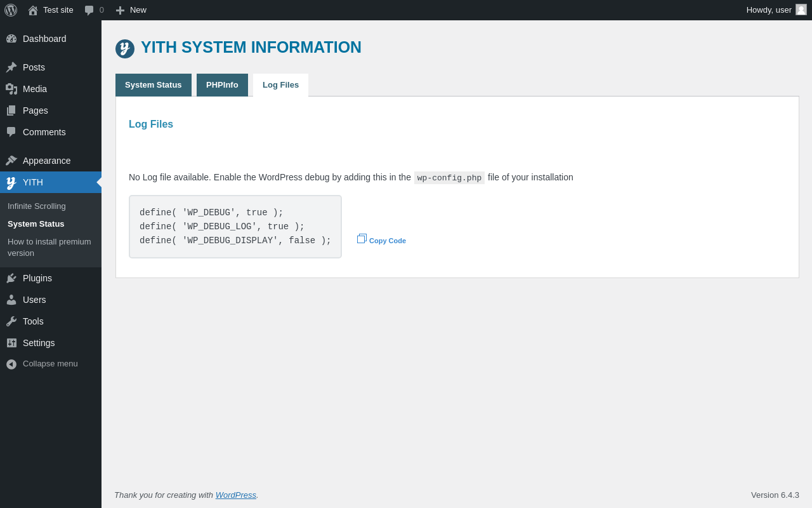The image size is (812, 508).
Task: Collapse the admin sidebar menu
Action: (50, 364)
